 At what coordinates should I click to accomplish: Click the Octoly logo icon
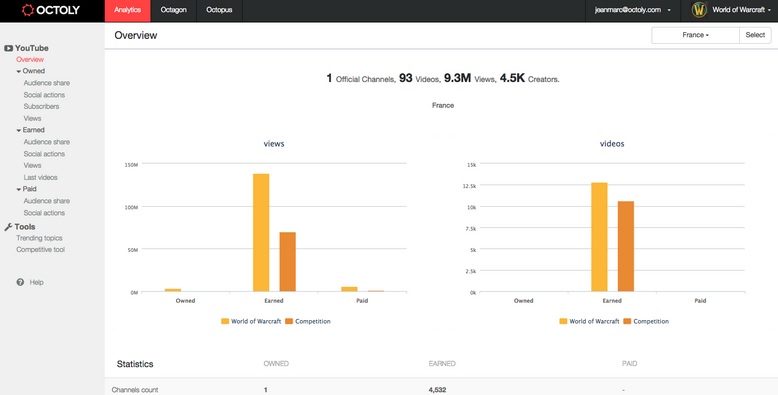pos(28,10)
